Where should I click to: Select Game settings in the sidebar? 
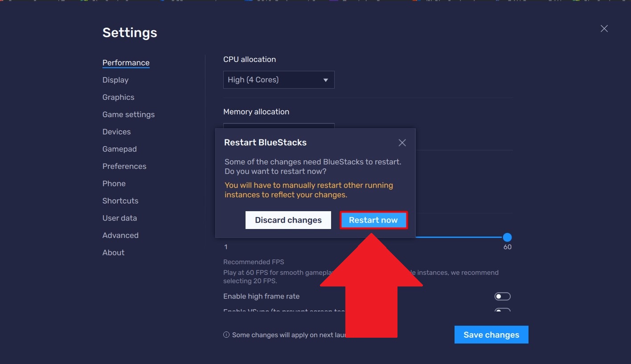click(x=128, y=115)
